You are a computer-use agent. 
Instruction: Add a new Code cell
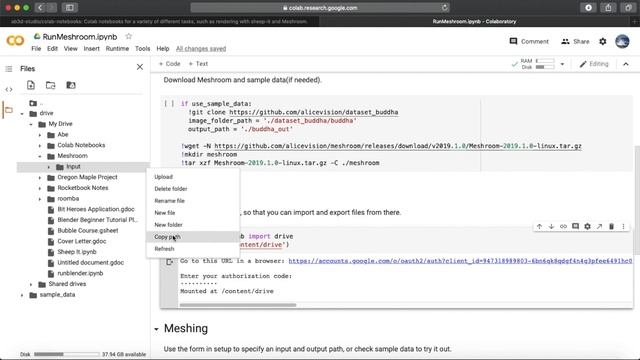pos(169,64)
